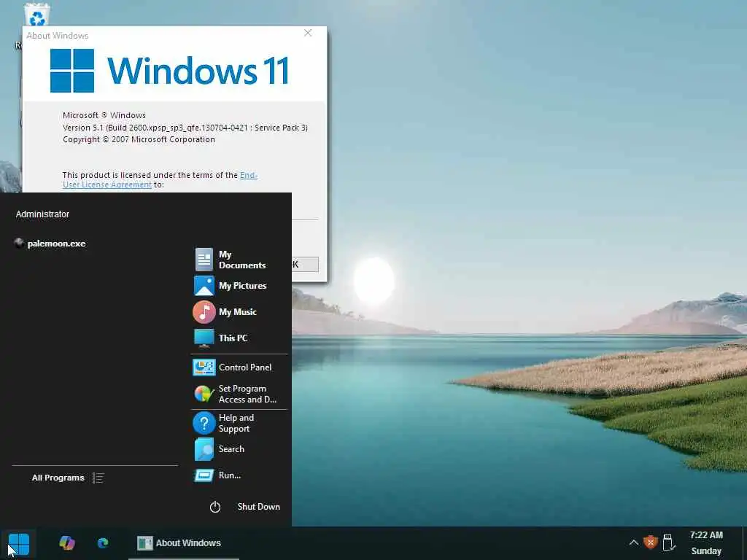
Task: Close the About Windows dialog
Action: pos(308,33)
